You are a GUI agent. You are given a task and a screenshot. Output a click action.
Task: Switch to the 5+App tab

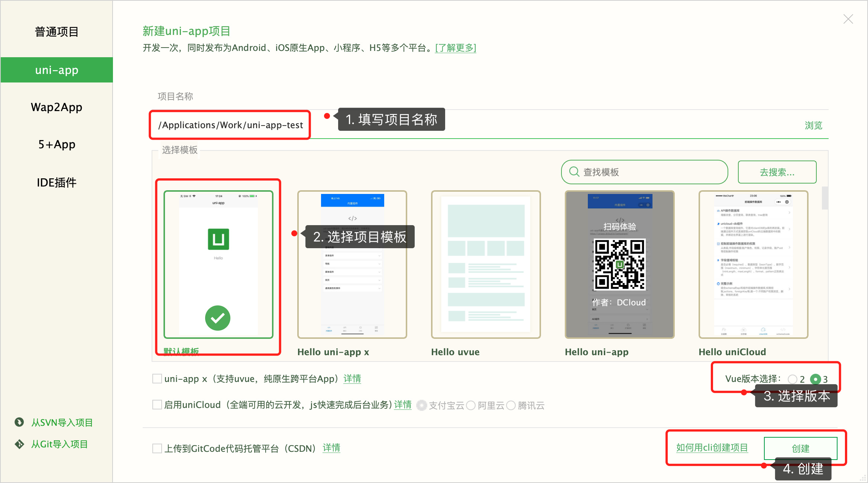(x=56, y=144)
